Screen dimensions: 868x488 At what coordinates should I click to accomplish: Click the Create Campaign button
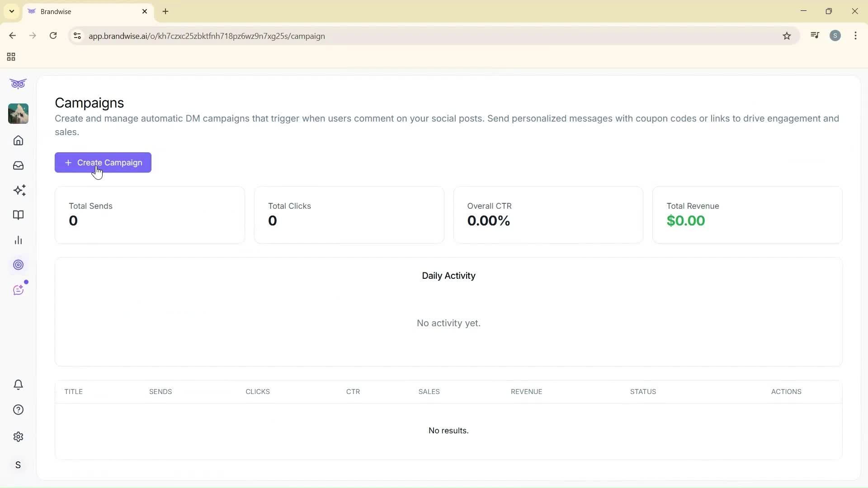(103, 163)
